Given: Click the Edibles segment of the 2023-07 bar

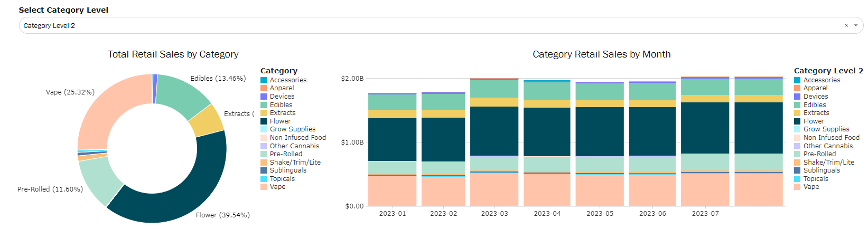Looking at the screenshot, I should (x=705, y=87).
